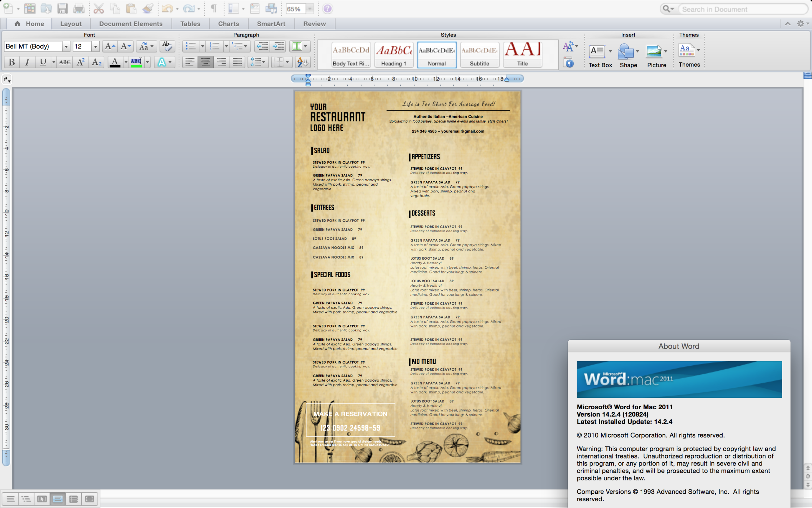The width and height of the screenshot is (812, 508).
Task: Open New from Template icon
Action: pos(30,9)
